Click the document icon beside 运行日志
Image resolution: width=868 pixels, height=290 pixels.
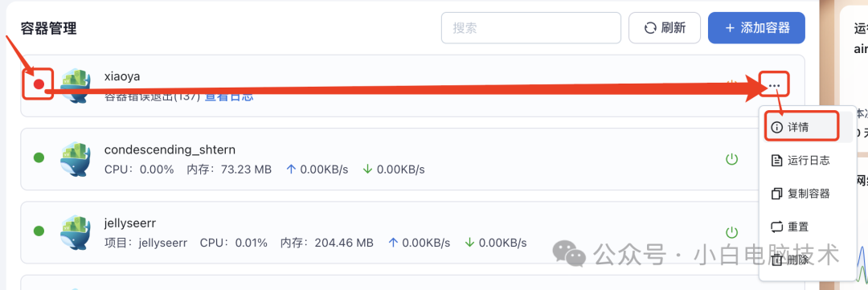click(x=776, y=161)
